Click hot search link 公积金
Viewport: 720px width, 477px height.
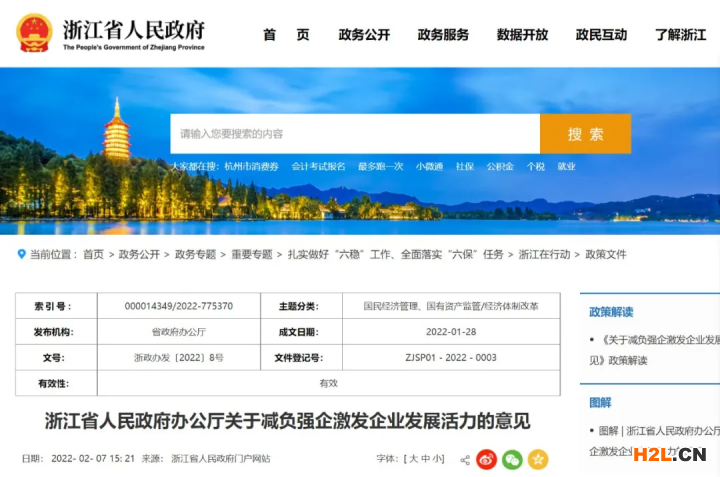coord(500,166)
